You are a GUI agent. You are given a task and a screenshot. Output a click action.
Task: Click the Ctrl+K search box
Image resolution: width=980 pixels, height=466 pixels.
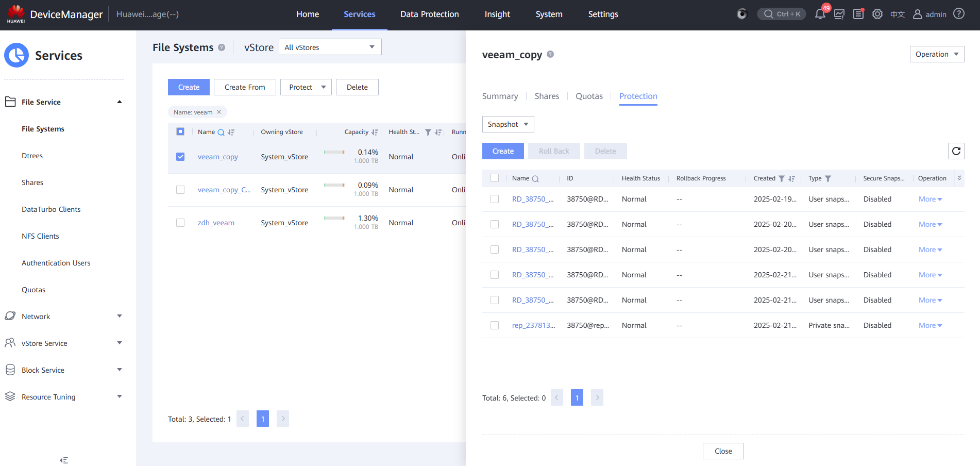coord(782,14)
